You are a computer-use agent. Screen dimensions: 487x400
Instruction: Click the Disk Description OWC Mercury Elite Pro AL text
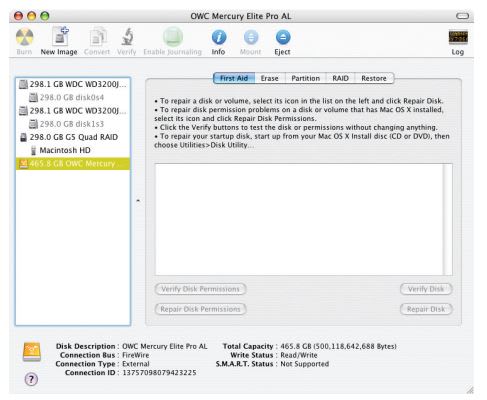pyautogui.click(x=165, y=346)
